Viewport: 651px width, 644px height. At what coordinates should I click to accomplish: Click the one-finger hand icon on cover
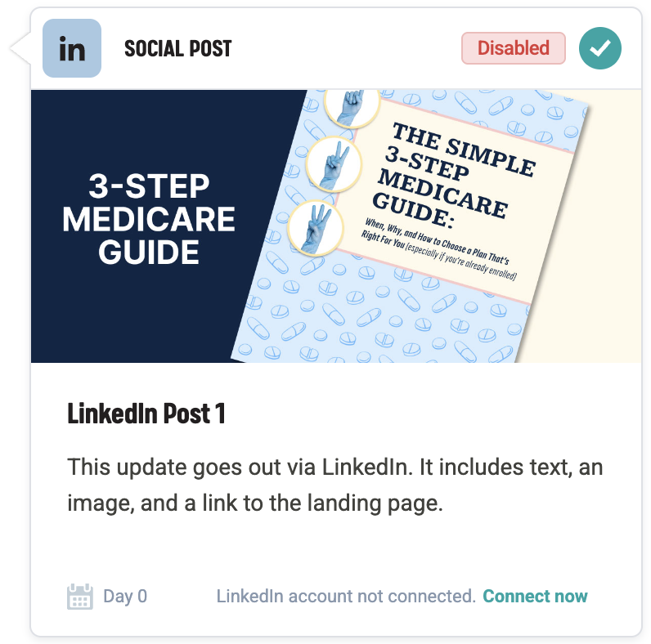pyautogui.click(x=351, y=106)
